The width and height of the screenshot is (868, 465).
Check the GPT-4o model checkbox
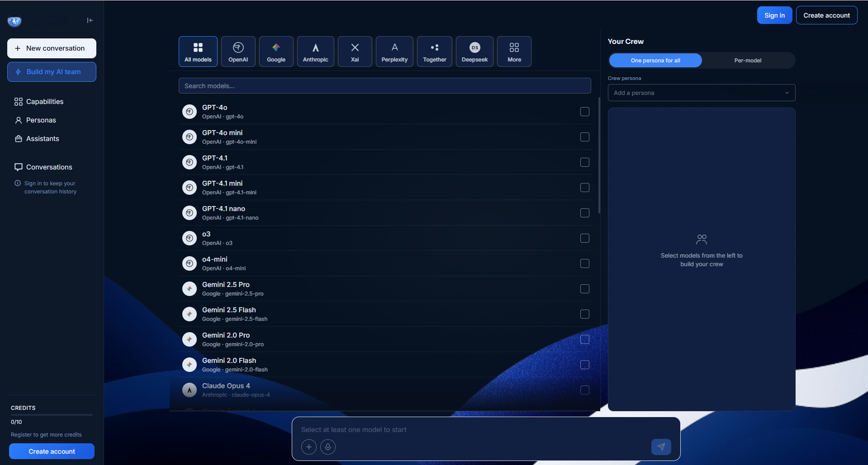pos(585,112)
